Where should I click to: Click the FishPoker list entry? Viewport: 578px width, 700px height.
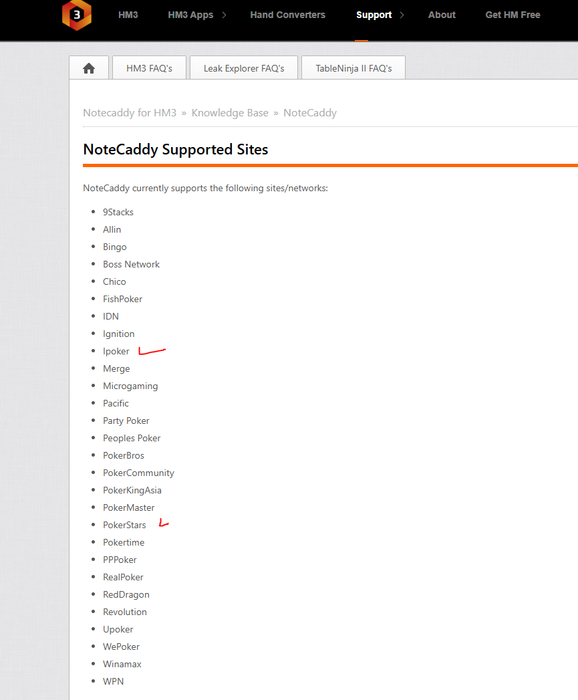tap(122, 299)
